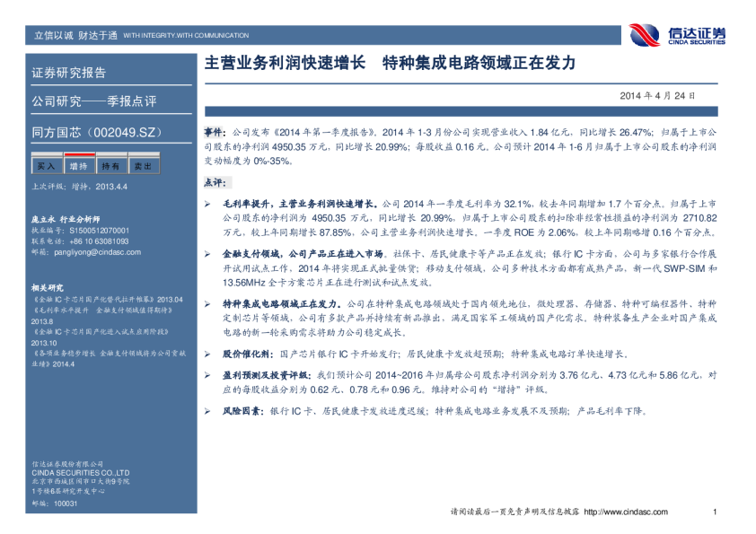The image size is (756, 534).
Task: Select the 卖出 rating box
Action: [143, 166]
